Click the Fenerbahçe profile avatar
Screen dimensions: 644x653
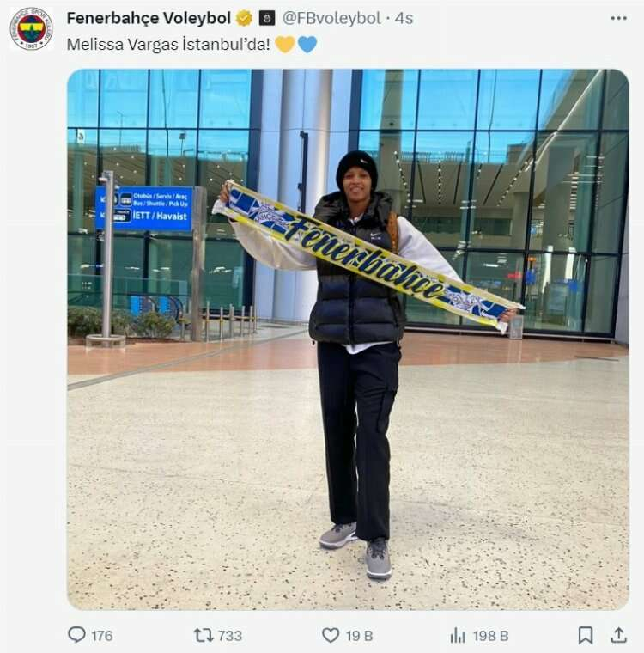[32, 28]
